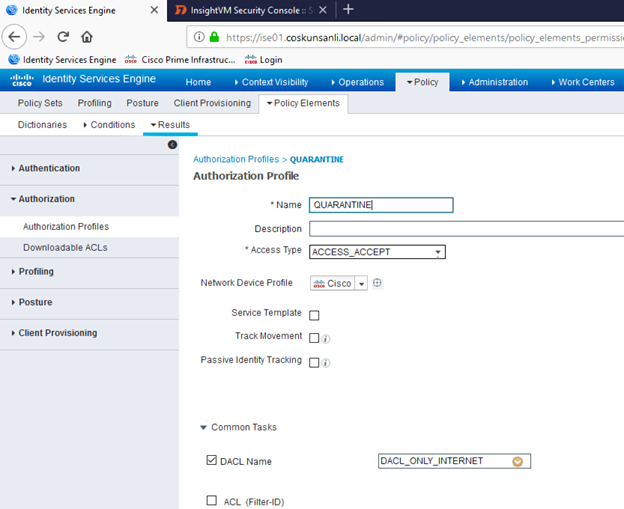Open Cisco Prime Infrastructure bookmark

180,60
